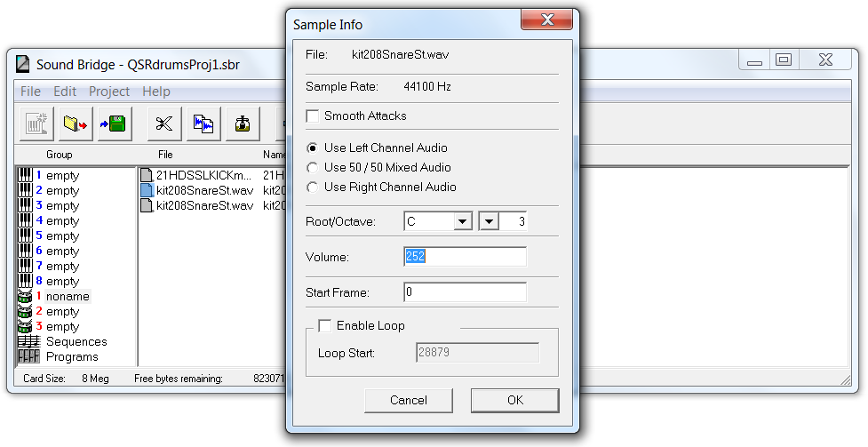The height and width of the screenshot is (447, 868).
Task: Click the waveform sample files toolbar icon
Action: point(203,124)
